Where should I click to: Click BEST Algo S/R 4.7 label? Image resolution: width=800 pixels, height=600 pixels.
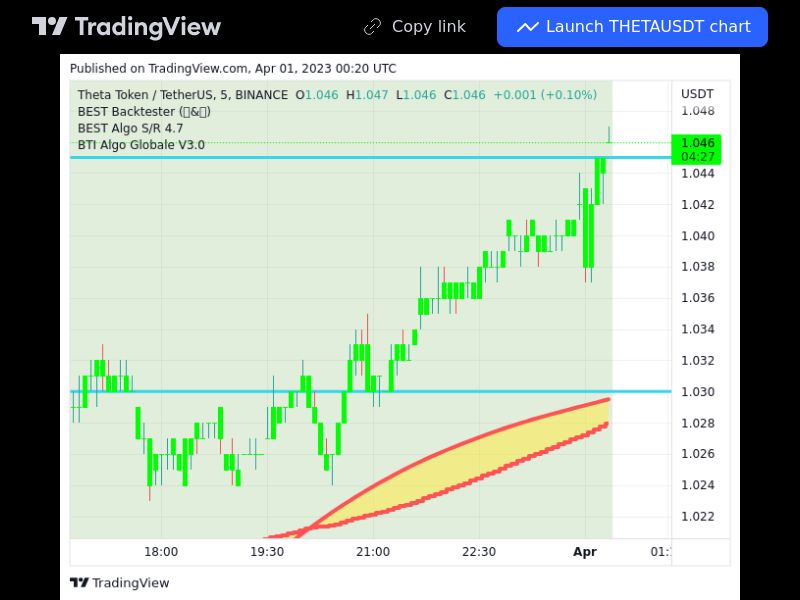tap(130, 128)
